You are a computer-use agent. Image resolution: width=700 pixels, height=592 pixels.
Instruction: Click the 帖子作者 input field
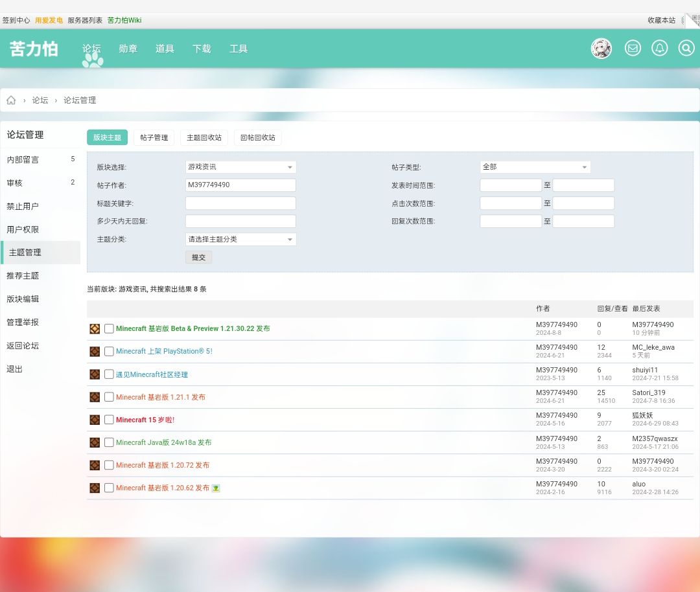pyautogui.click(x=240, y=185)
